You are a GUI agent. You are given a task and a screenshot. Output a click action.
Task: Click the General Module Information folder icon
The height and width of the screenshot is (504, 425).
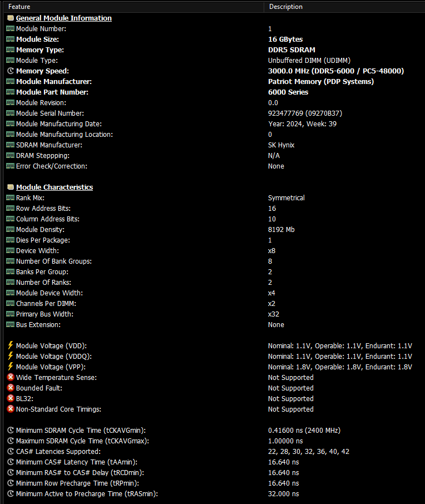pyautogui.click(x=11, y=18)
